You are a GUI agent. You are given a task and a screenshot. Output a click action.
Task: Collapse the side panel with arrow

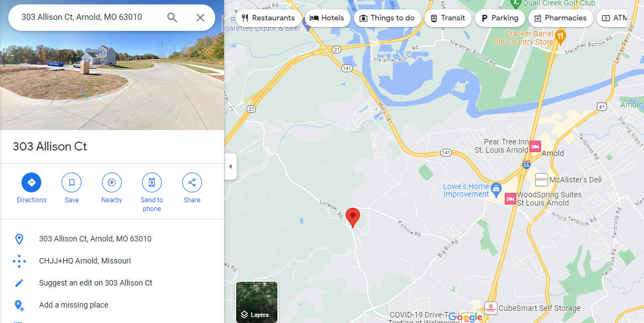231,166
